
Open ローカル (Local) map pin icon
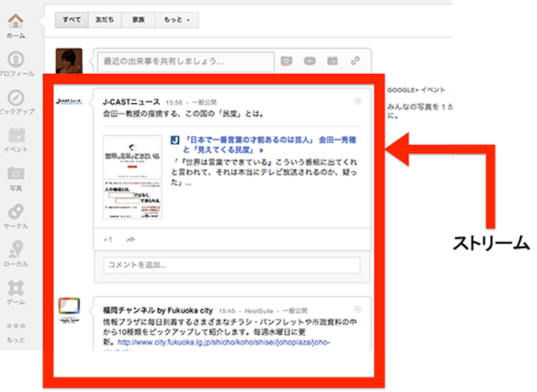17,250
